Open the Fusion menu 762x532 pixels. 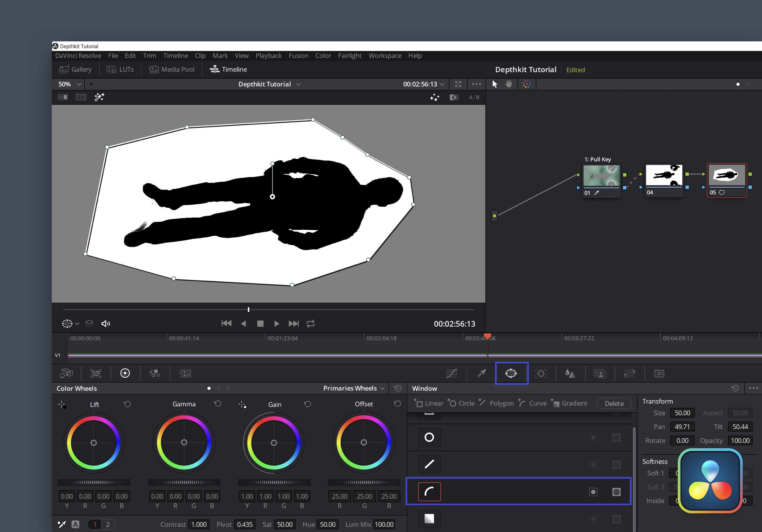[x=298, y=56]
